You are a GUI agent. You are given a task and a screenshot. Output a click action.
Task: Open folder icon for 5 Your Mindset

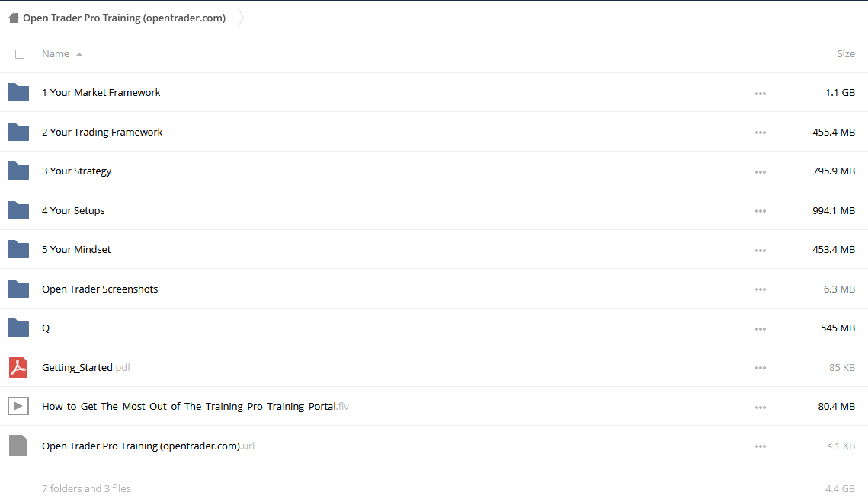tap(18, 250)
